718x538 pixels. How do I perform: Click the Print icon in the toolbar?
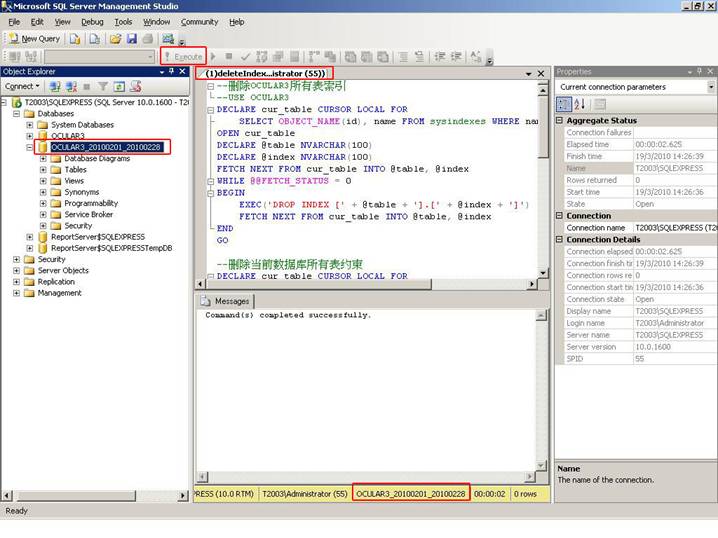pyautogui.click(x=147, y=39)
